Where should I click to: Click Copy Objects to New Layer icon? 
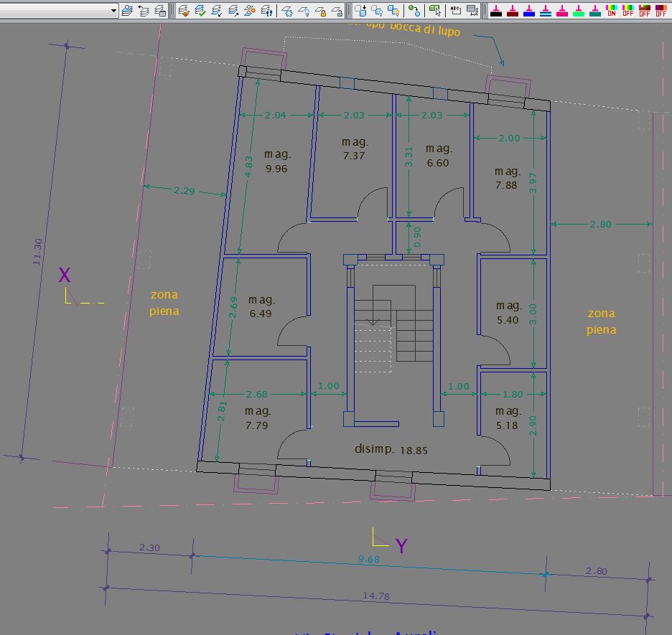coord(249,10)
